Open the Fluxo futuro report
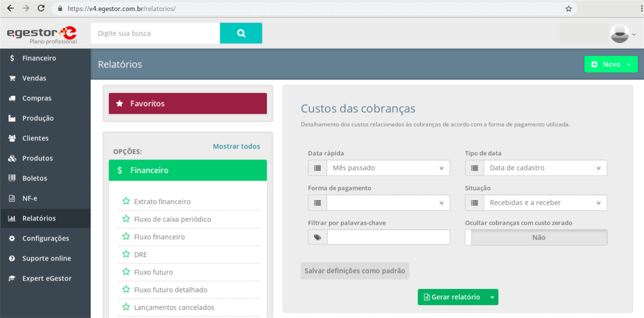The image size is (644, 318). point(153,272)
